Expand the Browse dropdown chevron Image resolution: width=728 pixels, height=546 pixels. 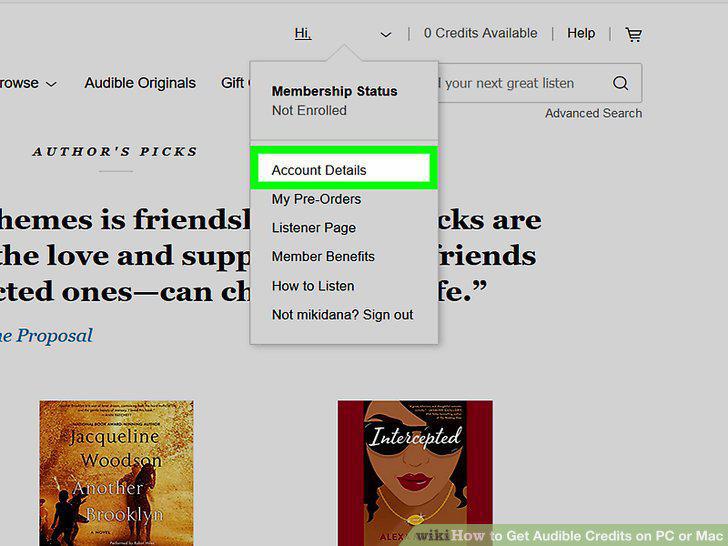tap(51, 84)
